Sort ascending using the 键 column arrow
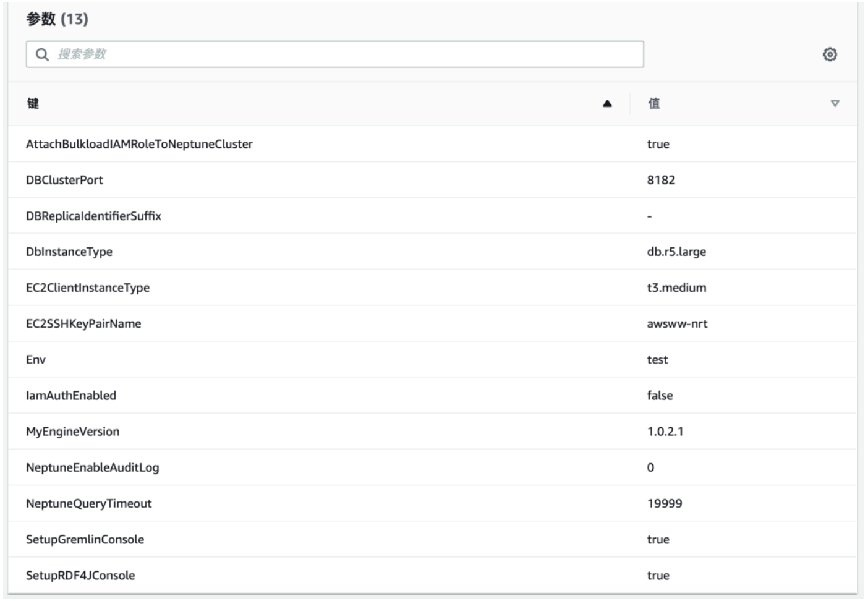The image size is (868, 601). click(x=607, y=103)
